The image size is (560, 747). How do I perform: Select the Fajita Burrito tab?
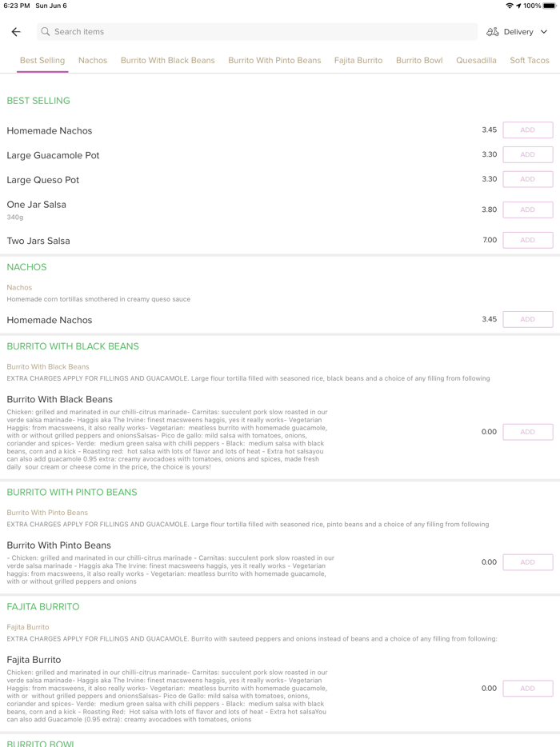pos(358,61)
